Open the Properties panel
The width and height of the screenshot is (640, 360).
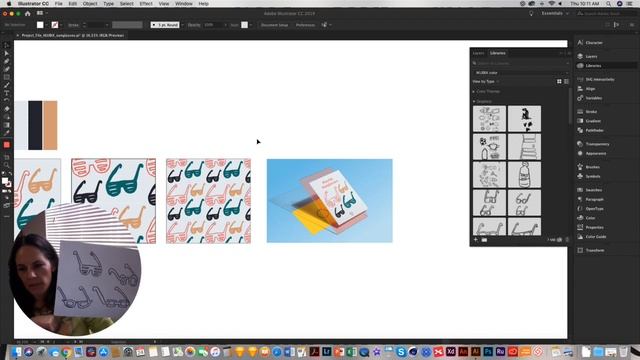click(591, 227)
